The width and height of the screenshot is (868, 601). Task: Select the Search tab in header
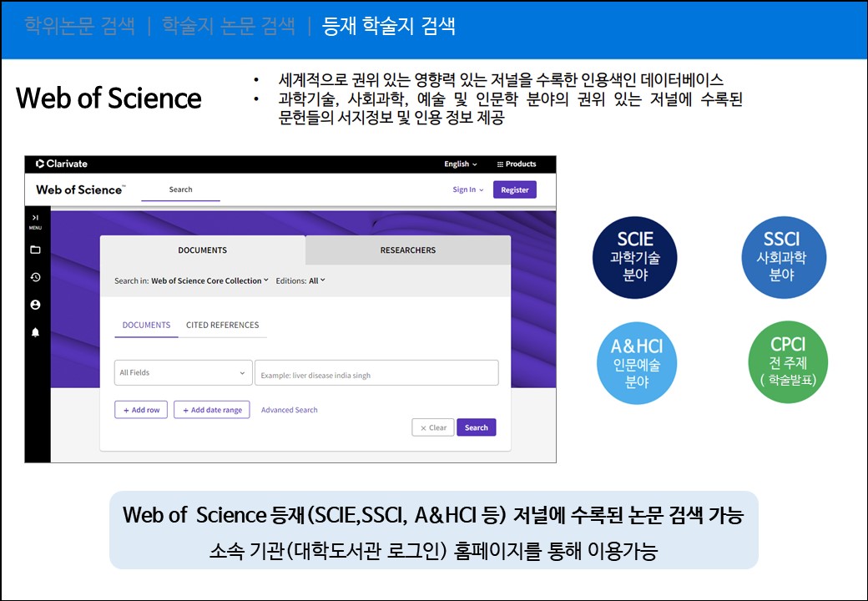(x=180, y=189)
